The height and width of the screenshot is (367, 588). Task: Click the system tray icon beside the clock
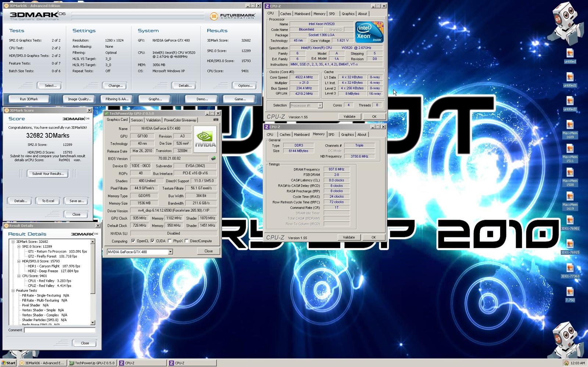[x=566, y=363]
